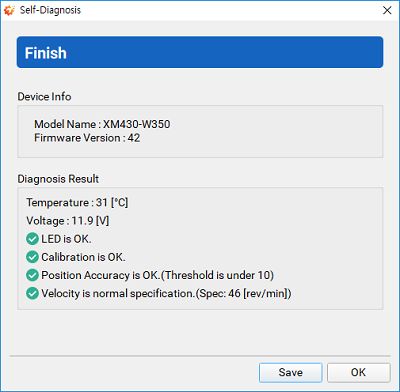
Task: Click the Firmware Version 42 line
Action: click(x=87, y=138)
